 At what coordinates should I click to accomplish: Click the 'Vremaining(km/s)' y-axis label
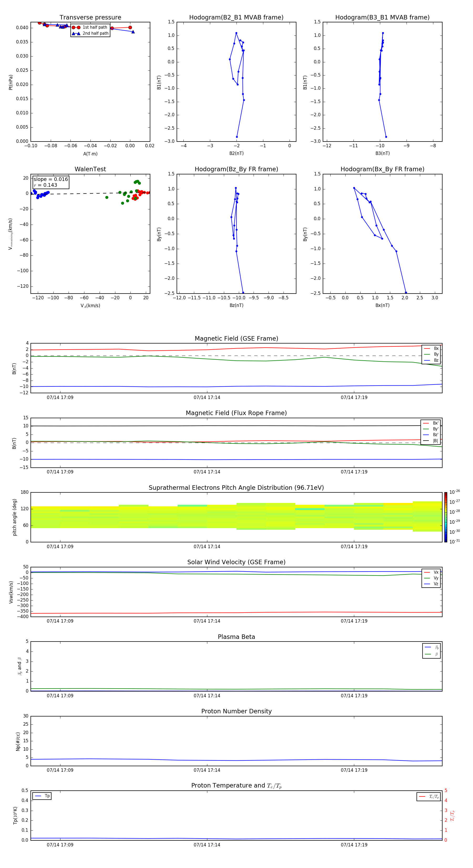(11, 234)
